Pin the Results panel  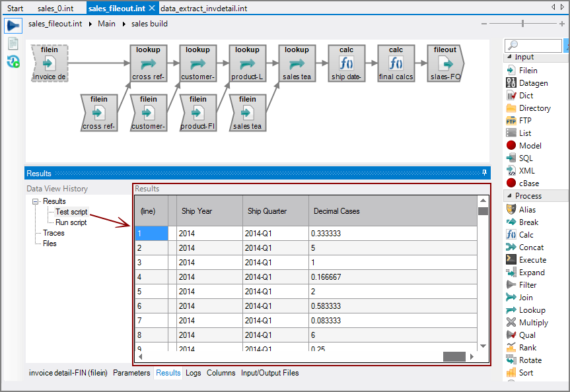pos(484,173)
